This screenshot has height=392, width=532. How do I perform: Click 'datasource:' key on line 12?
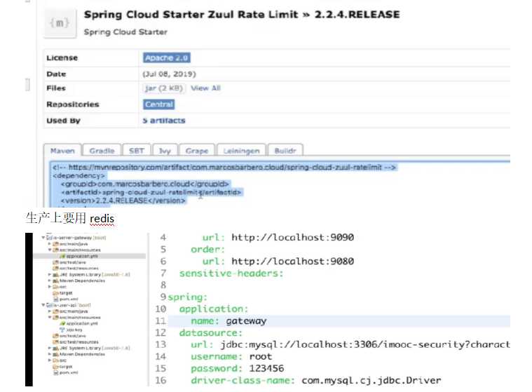211,333
